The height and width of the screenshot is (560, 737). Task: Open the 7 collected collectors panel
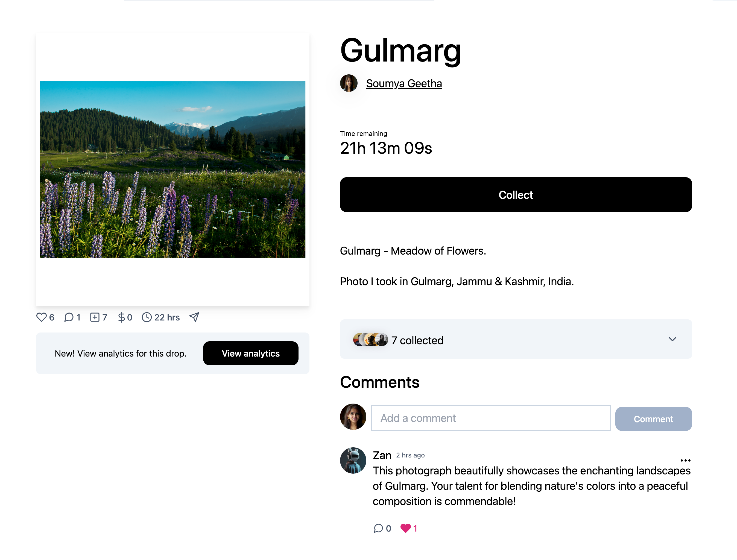tap(516, 339)
